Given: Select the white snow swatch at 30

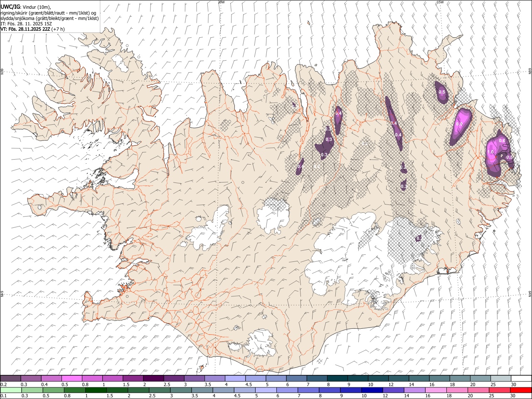Looking at the screenshot, I should pyautogui.click(x=521, y=378).
